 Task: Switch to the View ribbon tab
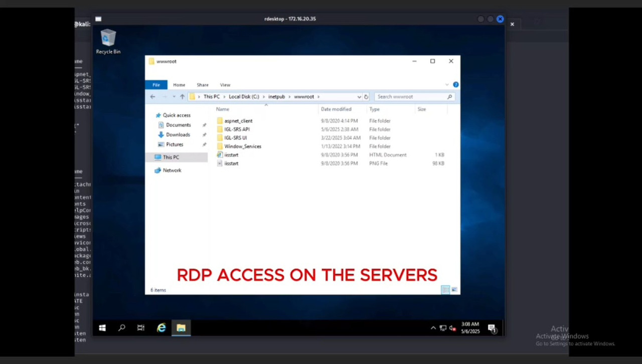tap(225, 85)
